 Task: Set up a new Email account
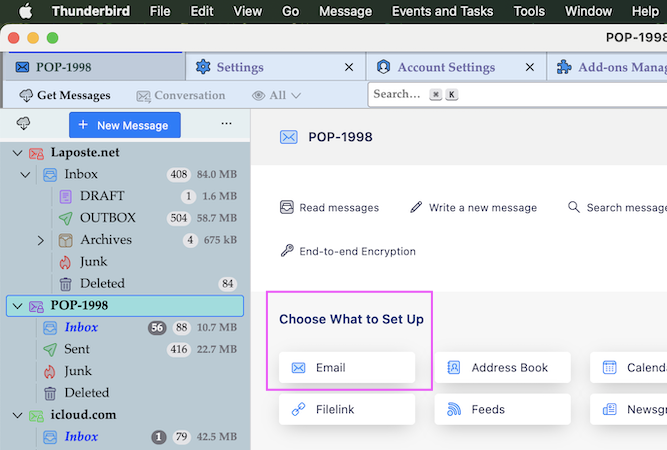click(347, 367)
